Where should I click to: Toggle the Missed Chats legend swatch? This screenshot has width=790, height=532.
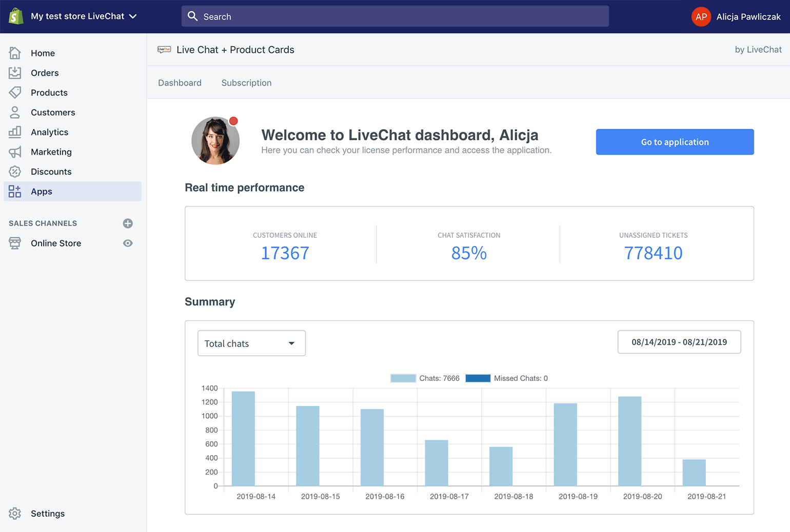tap(478, 378)
